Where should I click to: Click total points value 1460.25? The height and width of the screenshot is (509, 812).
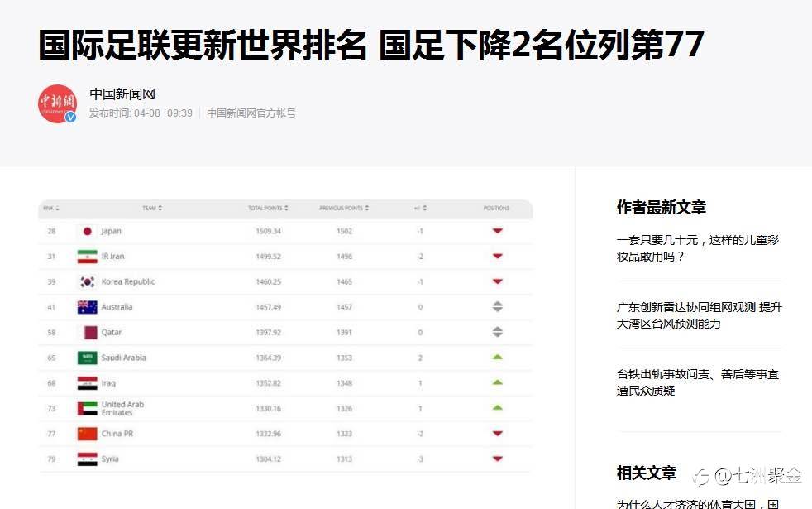(268, 282)
